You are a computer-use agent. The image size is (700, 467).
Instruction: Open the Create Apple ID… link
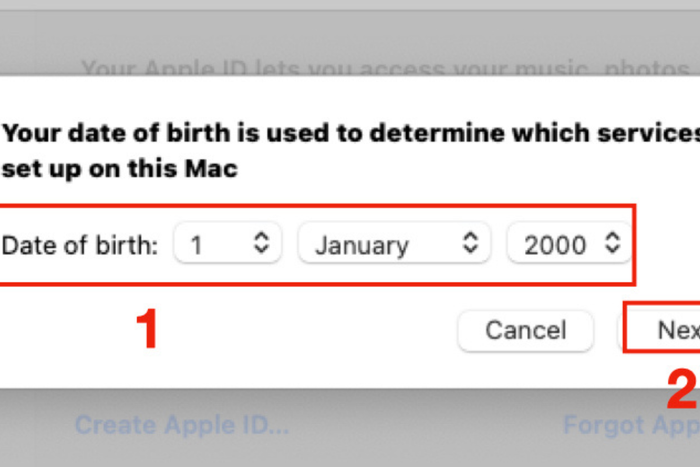point(182,425)
